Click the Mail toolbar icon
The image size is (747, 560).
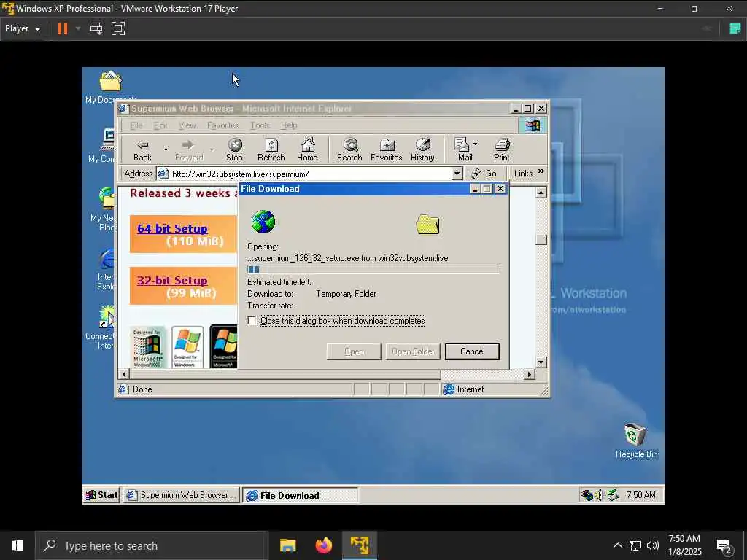click(x=463, y=149)
